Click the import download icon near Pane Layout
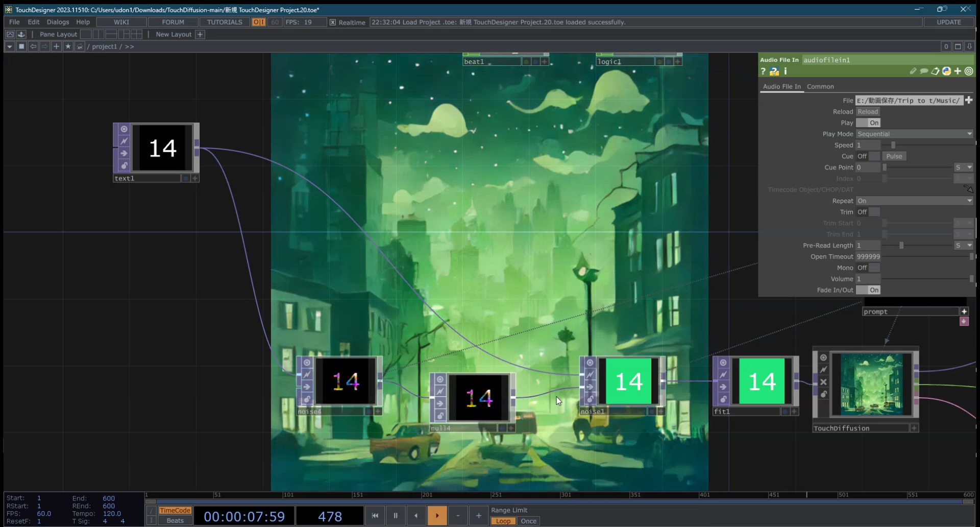Image resolution: width=980 pixels, height=527 pixels. coord(21,34)
